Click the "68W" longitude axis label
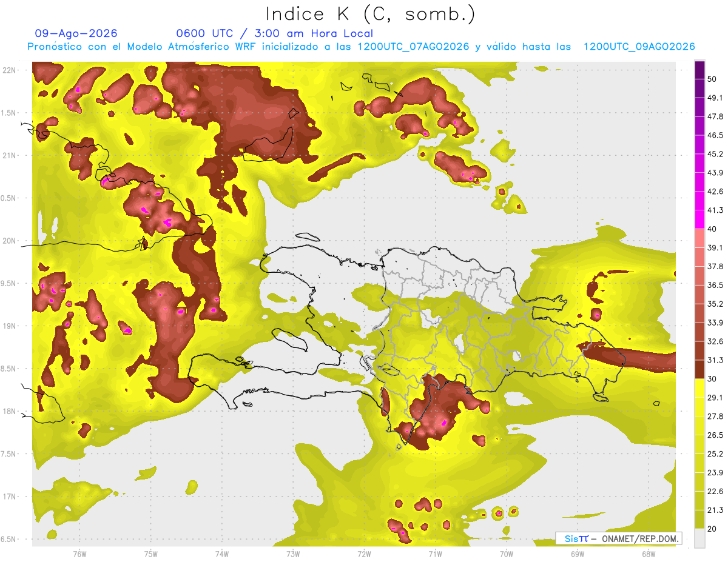This screenshot has height=562, width=728. pos(649,554)
